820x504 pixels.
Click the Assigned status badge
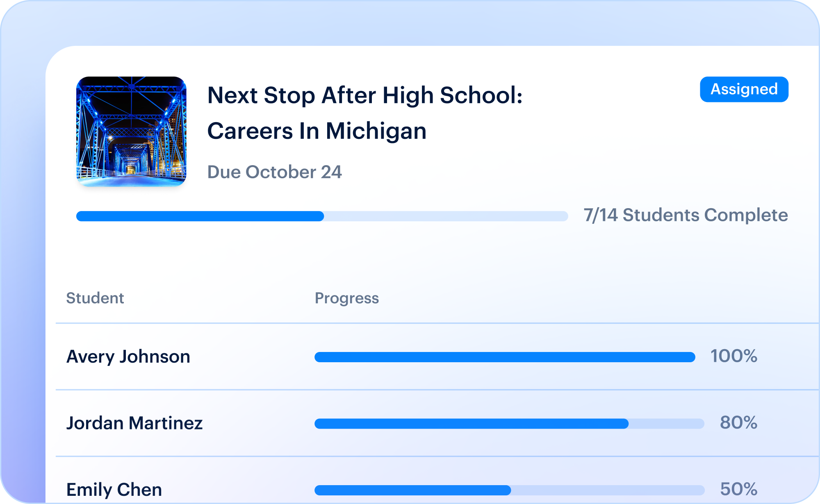pyautogui.click(x=744, y=89)
